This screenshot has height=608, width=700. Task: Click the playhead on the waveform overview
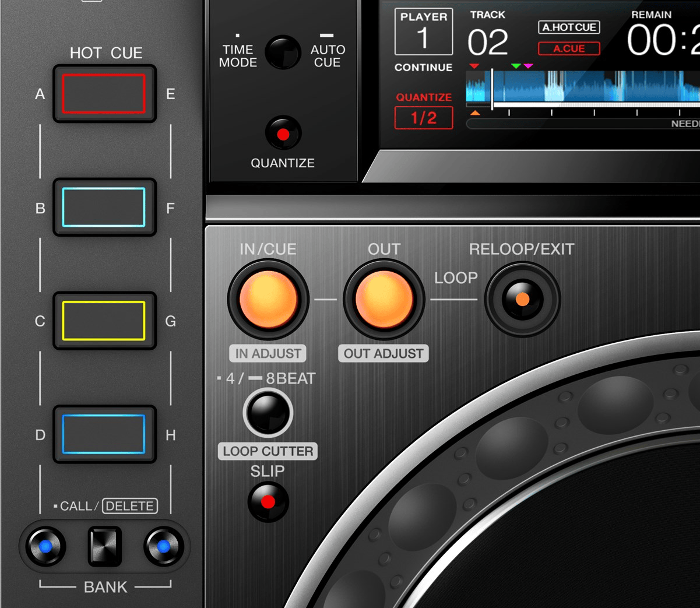pyautogui.click(x=493, y=89)
